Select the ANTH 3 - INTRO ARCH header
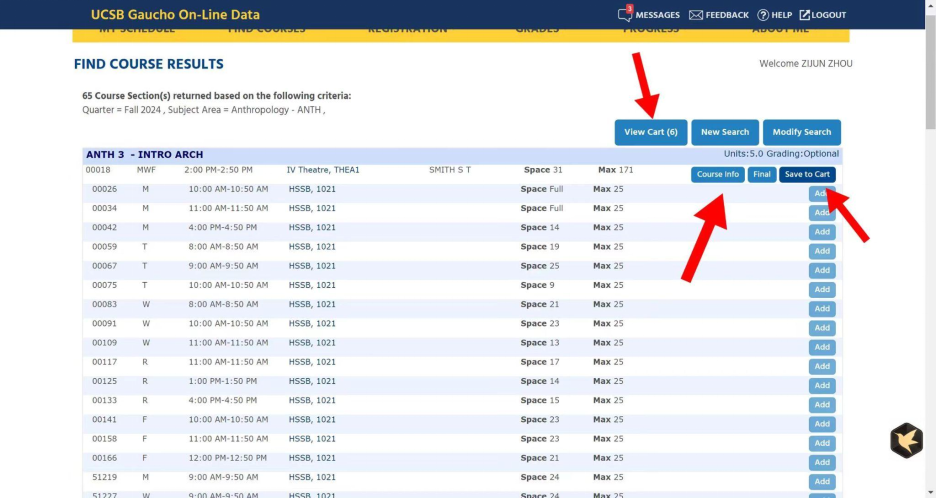 click(x=144, y=155)
